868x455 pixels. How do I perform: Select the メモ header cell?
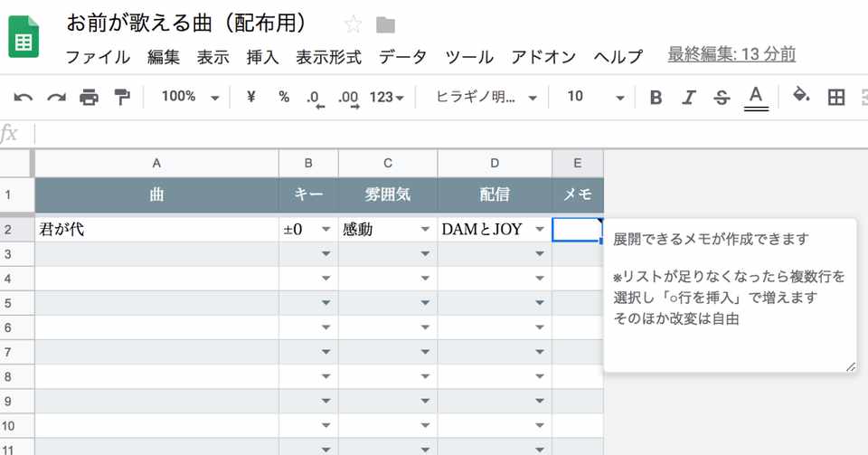click(578, 194)
